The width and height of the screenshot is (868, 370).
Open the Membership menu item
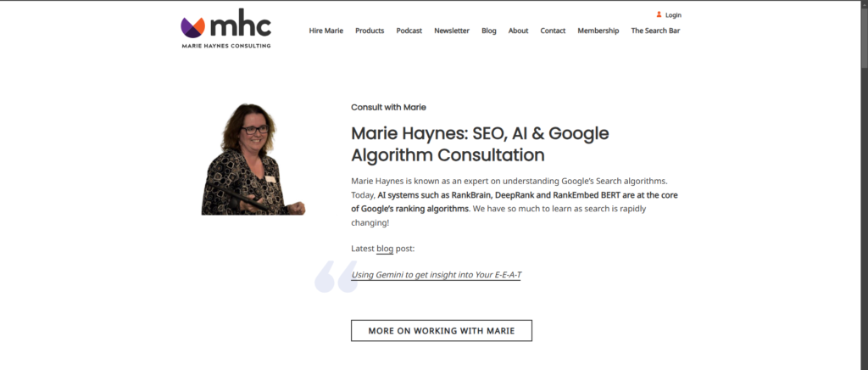click(x=598, y=31)
